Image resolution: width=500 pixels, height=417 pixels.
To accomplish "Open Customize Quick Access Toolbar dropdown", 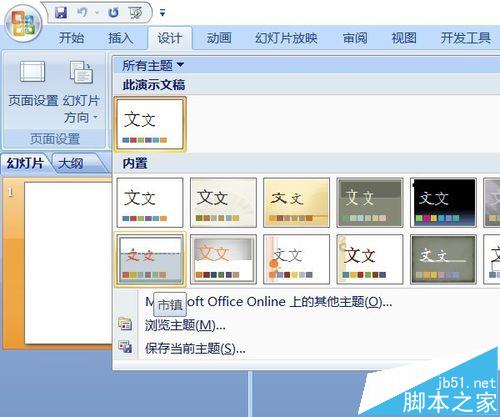I will [162, 13].
